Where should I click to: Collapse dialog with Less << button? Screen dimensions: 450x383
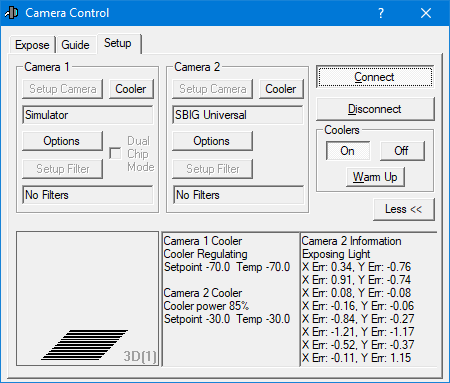click(404, 209)
